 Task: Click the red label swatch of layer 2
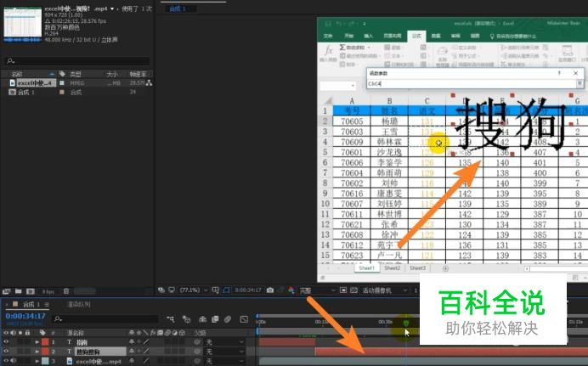[x=45, y=352]
